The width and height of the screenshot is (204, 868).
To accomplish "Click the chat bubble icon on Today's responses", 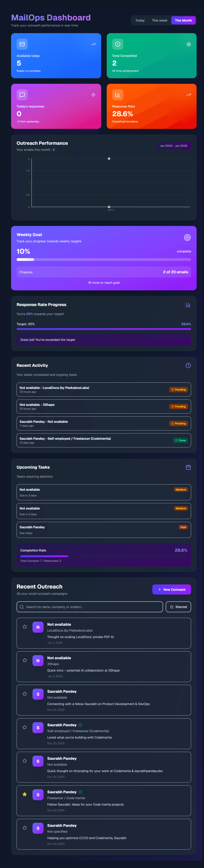I will point(22,95).
